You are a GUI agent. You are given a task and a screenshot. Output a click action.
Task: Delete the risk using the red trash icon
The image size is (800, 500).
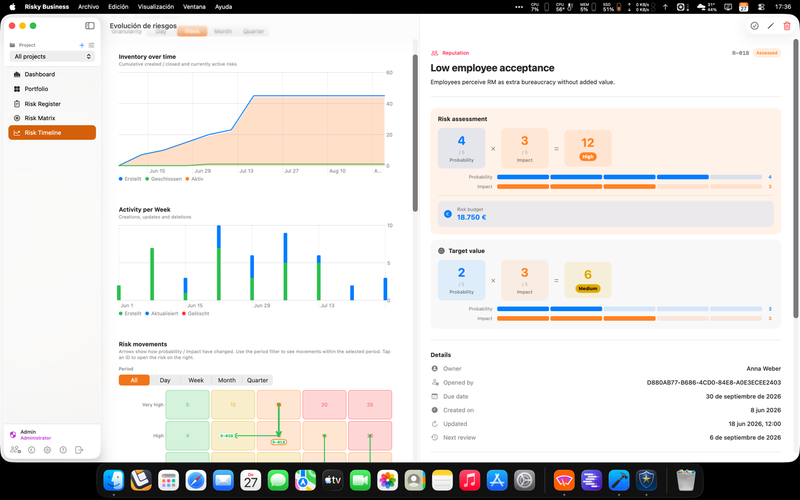787,26
